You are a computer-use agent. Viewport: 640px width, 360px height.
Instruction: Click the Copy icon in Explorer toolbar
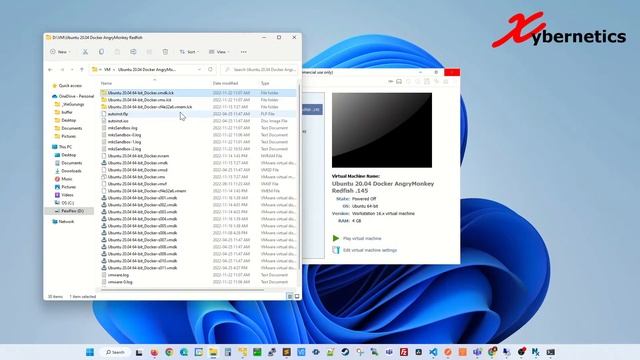[101, 52]
